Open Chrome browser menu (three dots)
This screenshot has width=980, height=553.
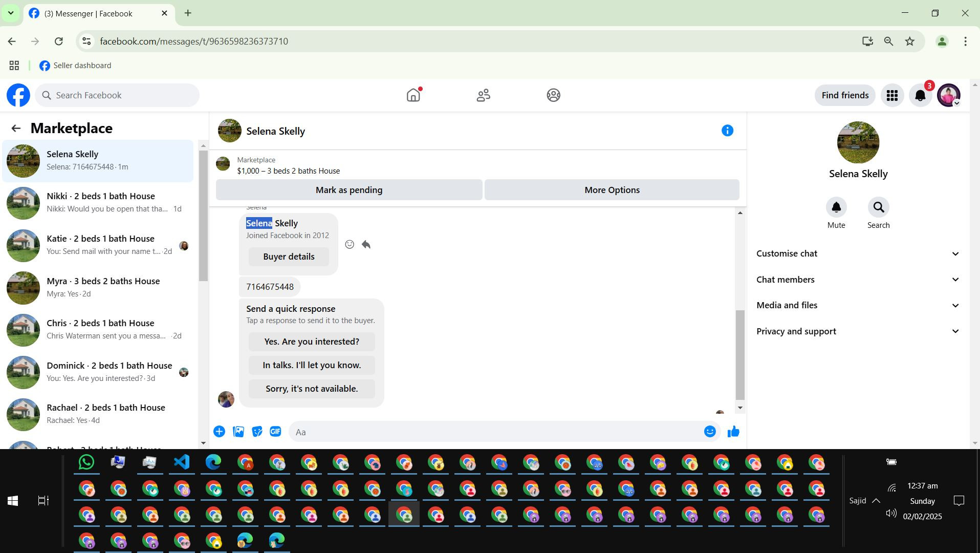pyautogui.click(x=965, y=41)
